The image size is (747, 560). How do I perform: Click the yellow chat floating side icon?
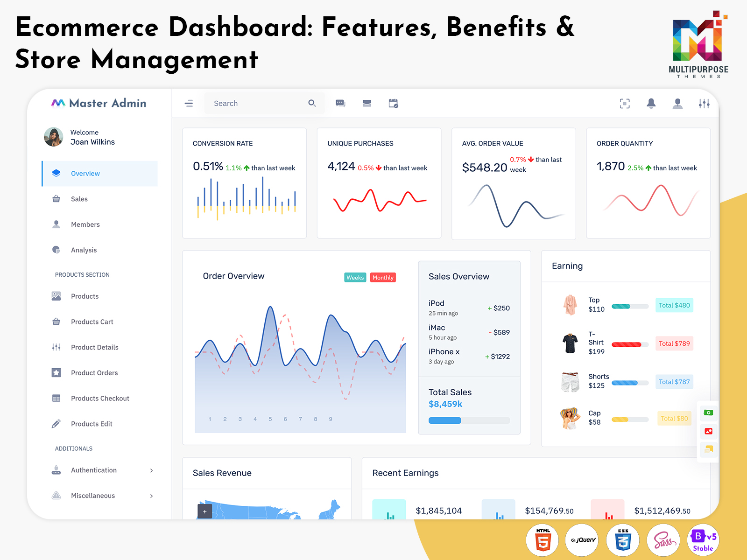tap(709, 449)
